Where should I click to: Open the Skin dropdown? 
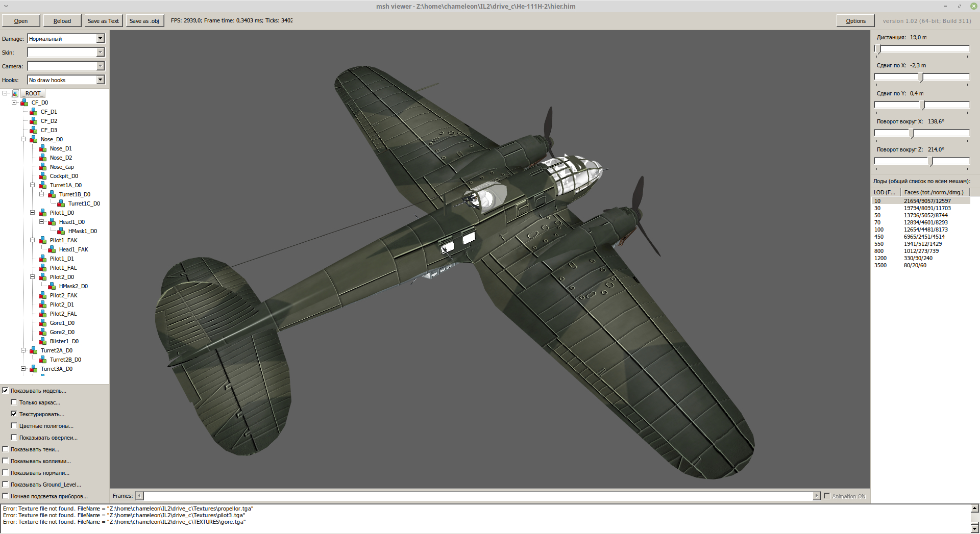coord(101,53)
